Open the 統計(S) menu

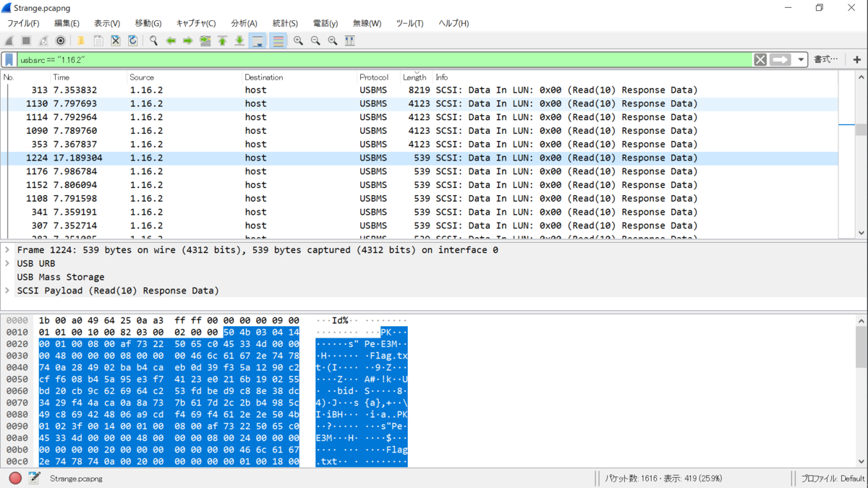click(285, 23)
